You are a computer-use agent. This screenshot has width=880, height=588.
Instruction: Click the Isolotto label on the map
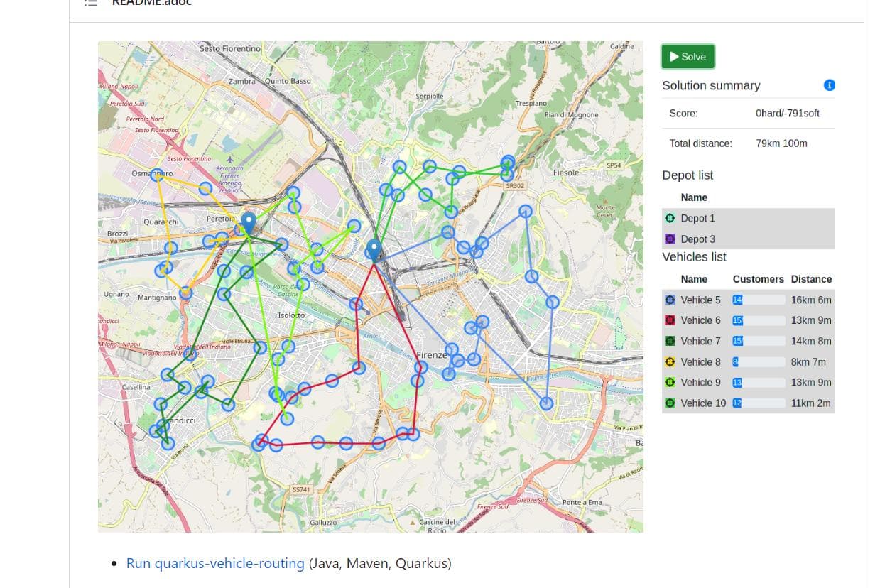[291, 315]
